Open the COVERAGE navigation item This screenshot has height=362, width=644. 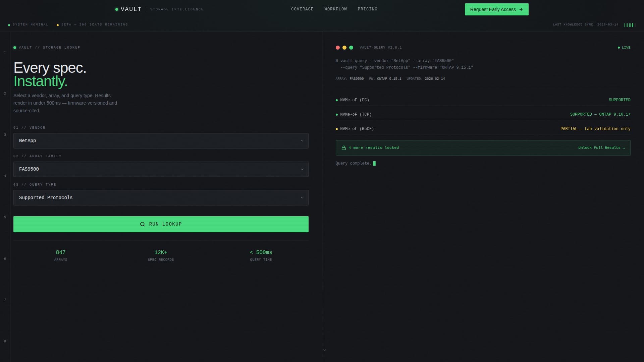[x=302, y=9]
